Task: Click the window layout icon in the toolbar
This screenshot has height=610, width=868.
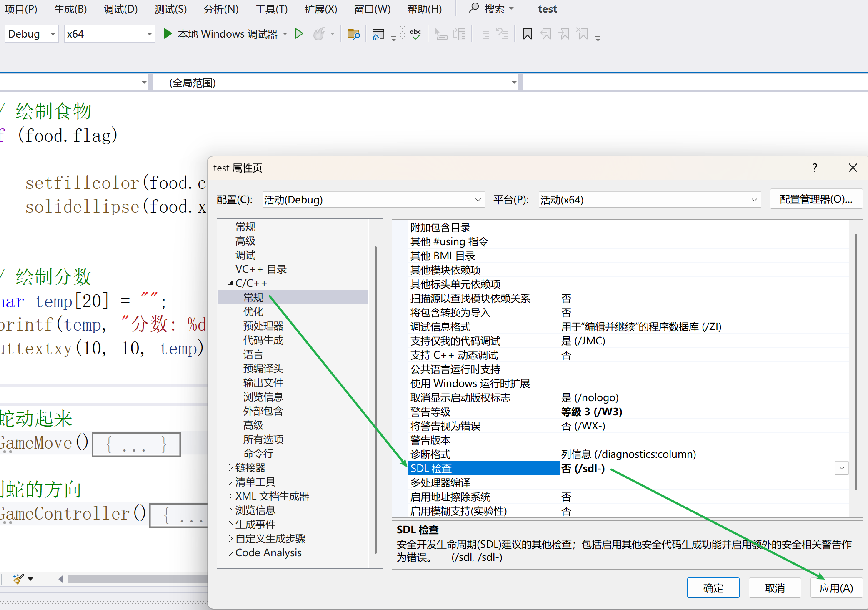Action: click(x=378, y=34)
